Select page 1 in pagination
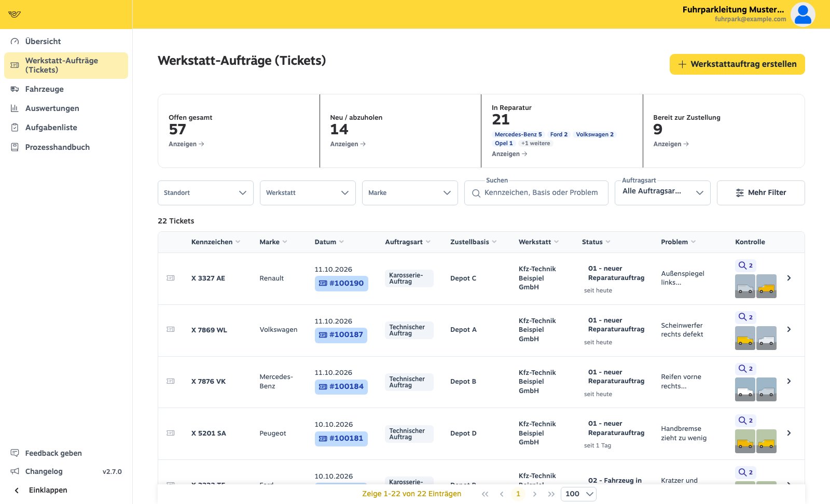 pos(518,494)
